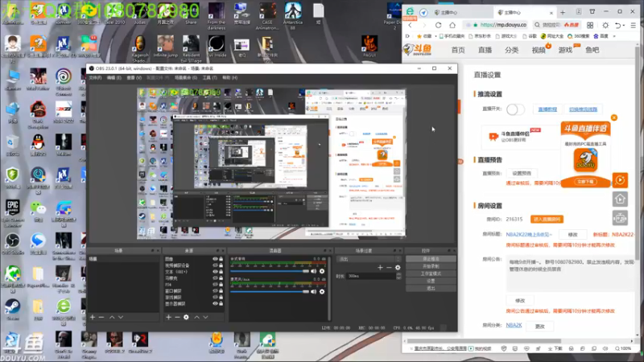Toggle visibility of the 视频捕获设备 source
Image resolution: width=644 pixels, height=362 pixels.
click(215, 265)
